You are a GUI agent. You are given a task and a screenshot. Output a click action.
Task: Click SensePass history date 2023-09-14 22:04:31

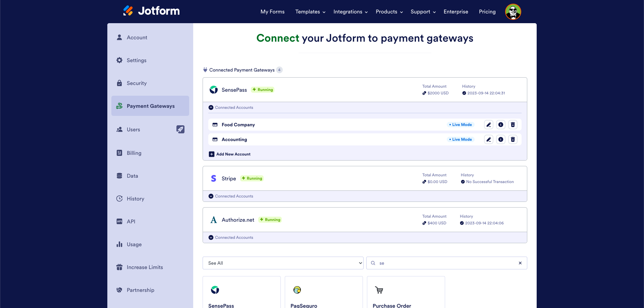tap(486, 93)
